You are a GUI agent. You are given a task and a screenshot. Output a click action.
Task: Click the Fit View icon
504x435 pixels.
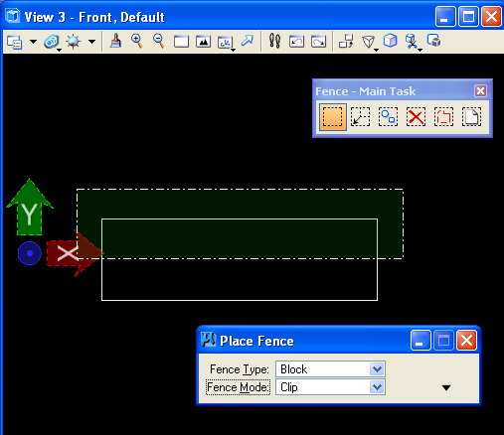pos(203,42)
